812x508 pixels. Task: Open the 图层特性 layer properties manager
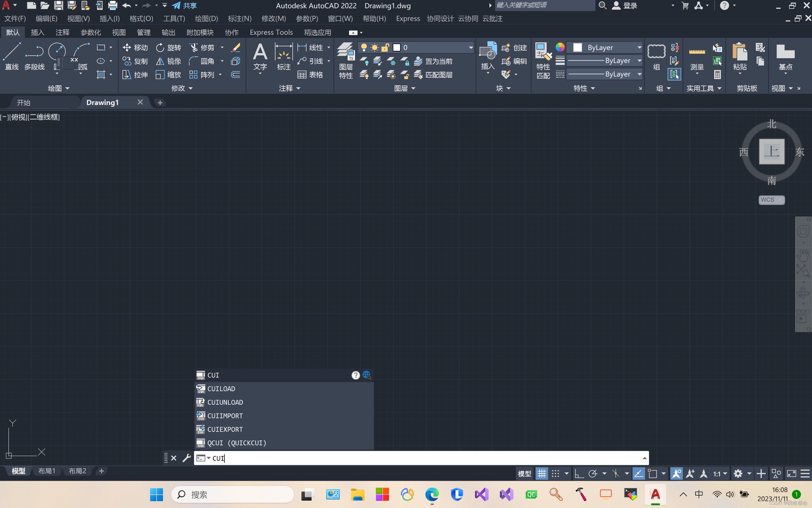(x=345, y=60)
